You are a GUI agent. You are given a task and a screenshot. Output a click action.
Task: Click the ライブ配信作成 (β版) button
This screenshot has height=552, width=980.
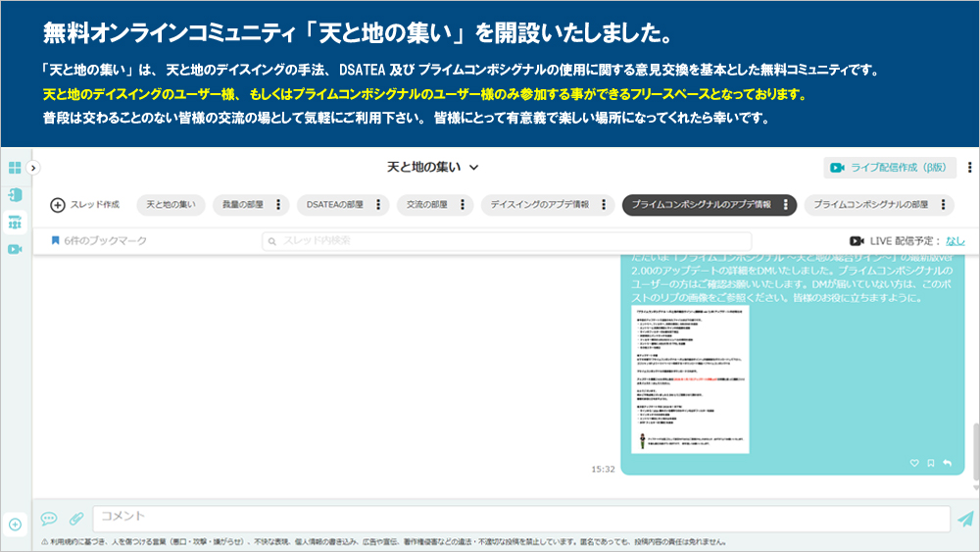(x=891, y=168)
